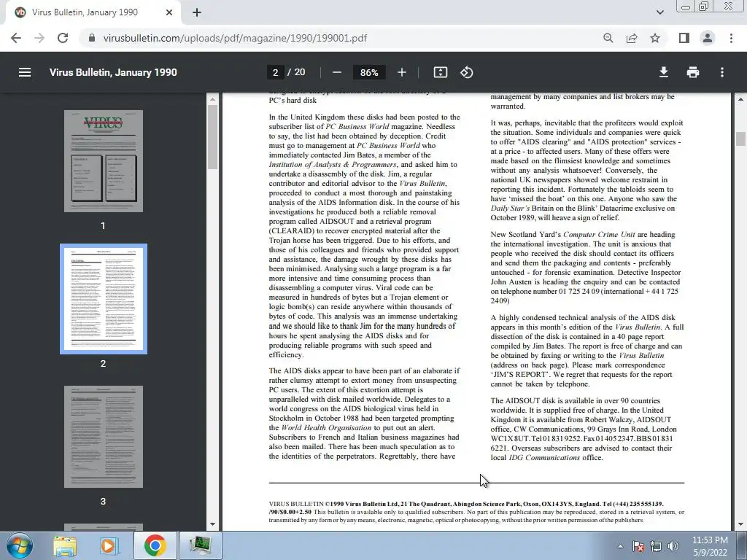The image size is (747, 560).
Task: Click the address bar URL
Action: pos(235,38)
